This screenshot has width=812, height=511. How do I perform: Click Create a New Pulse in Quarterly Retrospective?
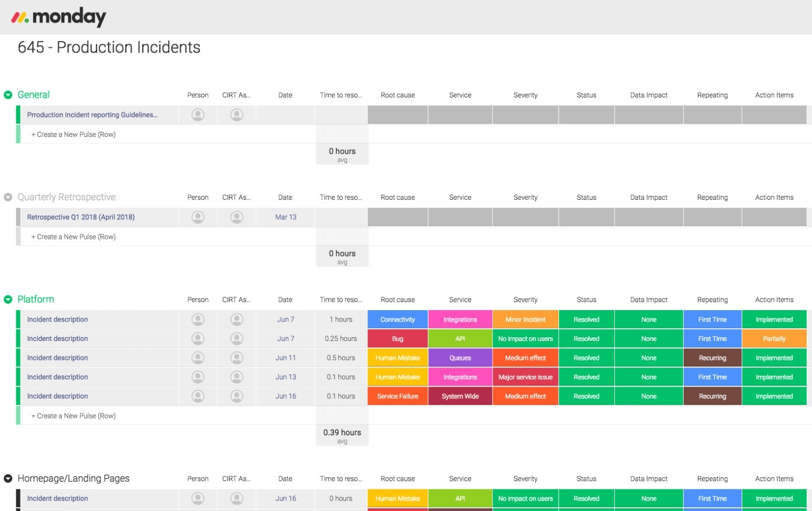(x=74, y=237)
